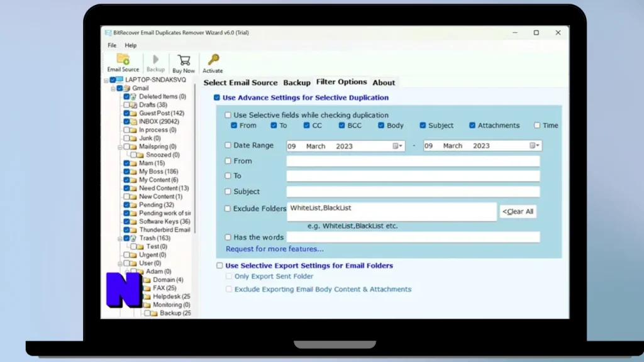The height and width of the screenshot is (362, 644).
Task: Open the Help menu
Action: [x=131, y=45]
